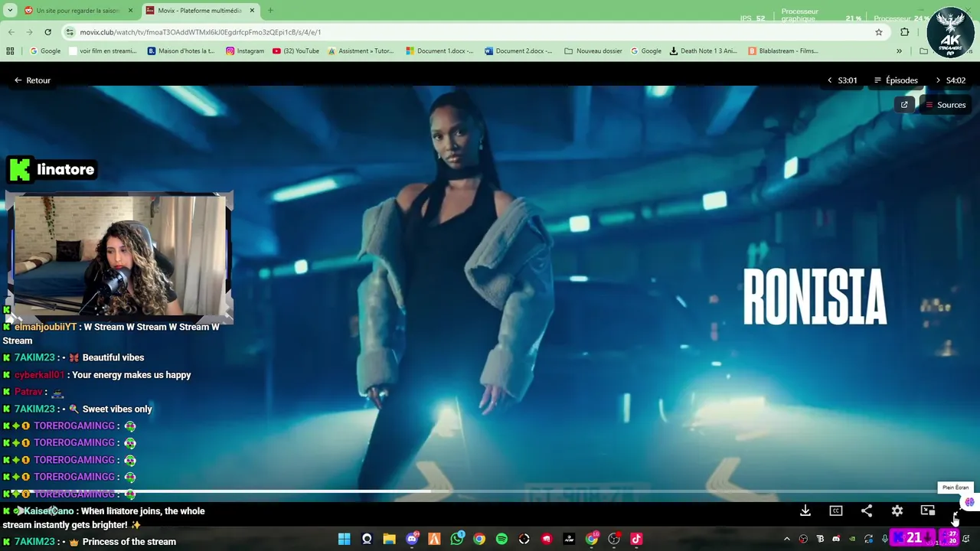Select the Movix - Plateforme multimédia tab
This screenshot has width=980, height=551.
pyautogui.click(x=199, y=11)
